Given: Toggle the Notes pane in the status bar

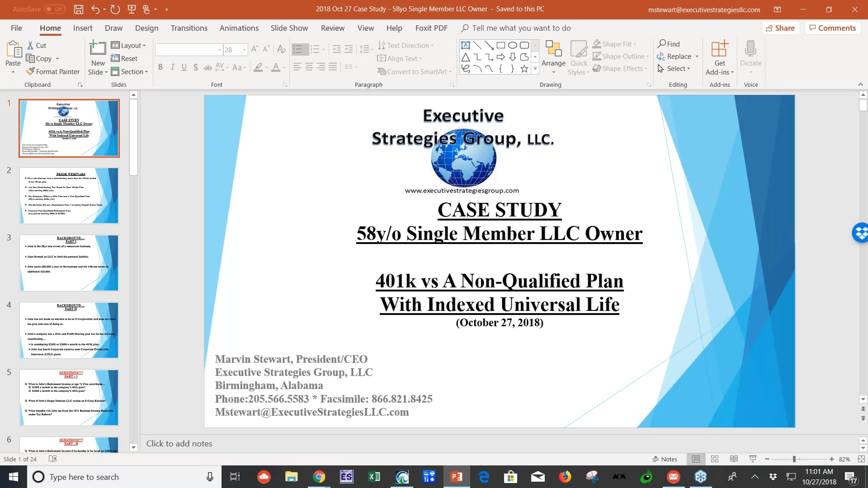Looking at the screenshot, I should (x=665, y=459).
